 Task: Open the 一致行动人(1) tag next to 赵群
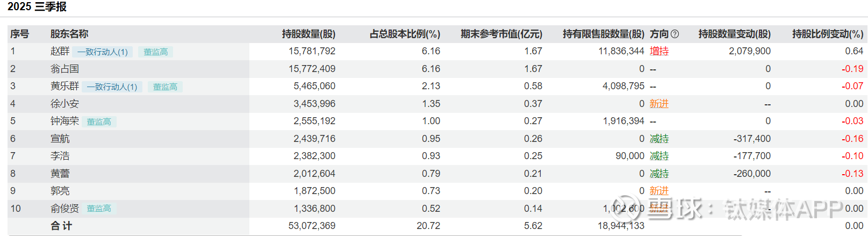pyautogui.click(x=102, y=52)
